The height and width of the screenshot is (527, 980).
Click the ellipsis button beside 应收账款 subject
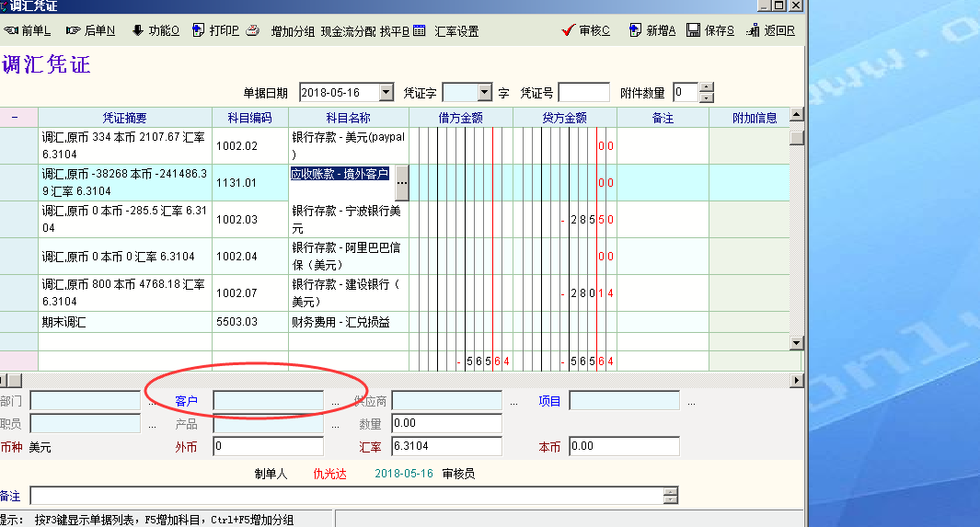click(401, 183)
